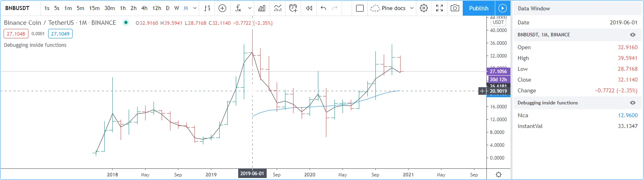
Task: Select the daily D interval
Action: pos(168,8)
